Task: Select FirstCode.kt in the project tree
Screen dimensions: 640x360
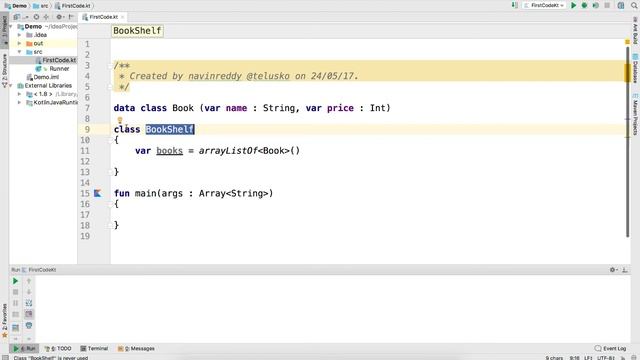Action: point(56,60)
